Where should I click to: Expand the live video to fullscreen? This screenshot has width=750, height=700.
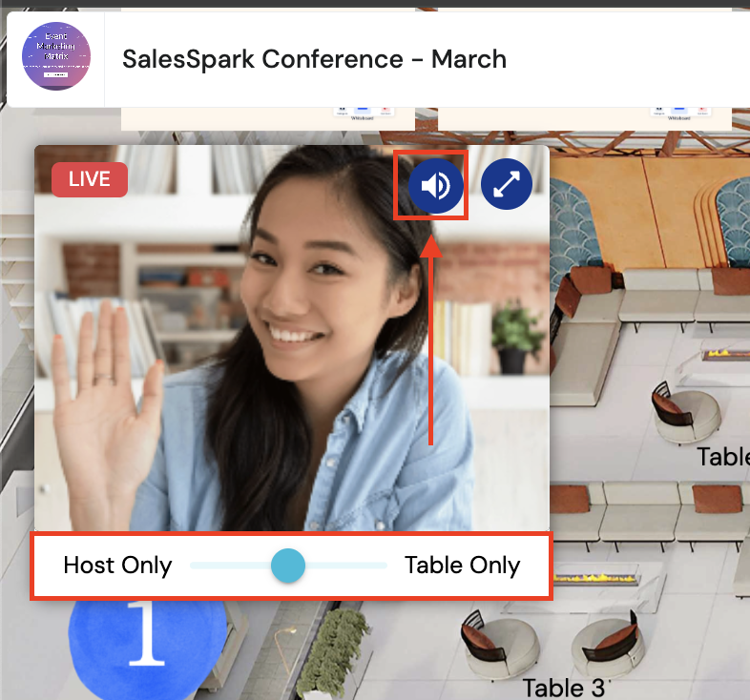(x=506, y=185)
